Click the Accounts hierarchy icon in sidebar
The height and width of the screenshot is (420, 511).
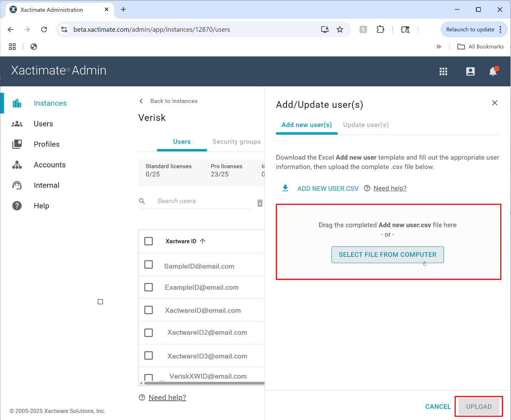(x=17, y=165)
